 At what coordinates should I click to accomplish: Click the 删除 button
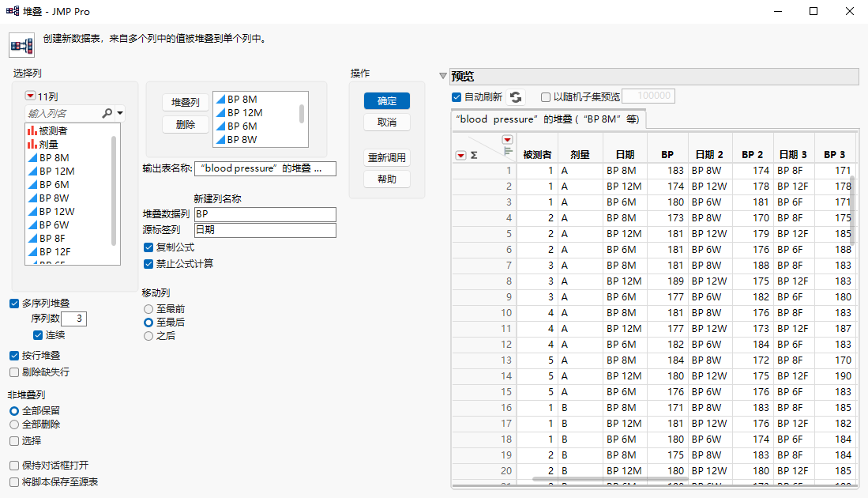[186, 125]
